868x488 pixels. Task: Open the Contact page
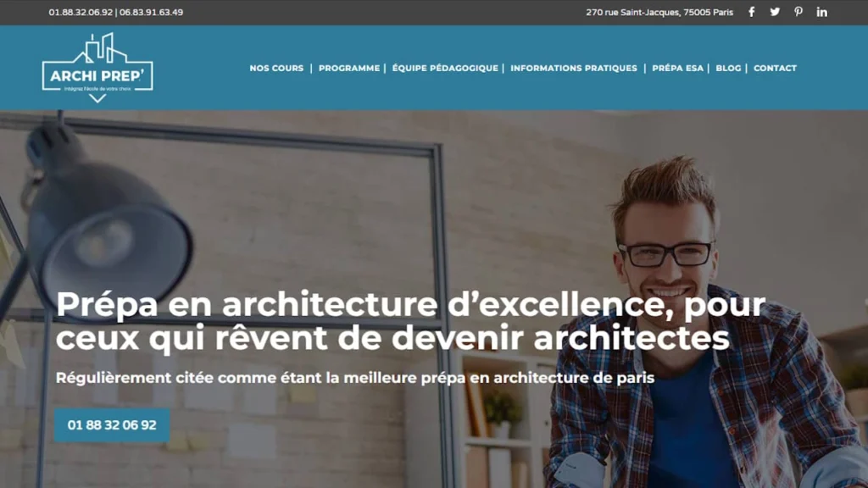click(775, 68)
